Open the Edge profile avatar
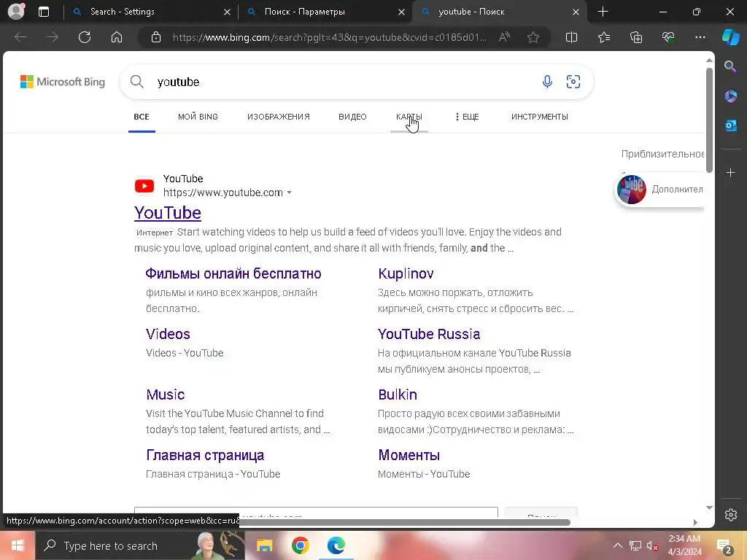Viewport: 747px width, 560px height. (x=16, y=12)
